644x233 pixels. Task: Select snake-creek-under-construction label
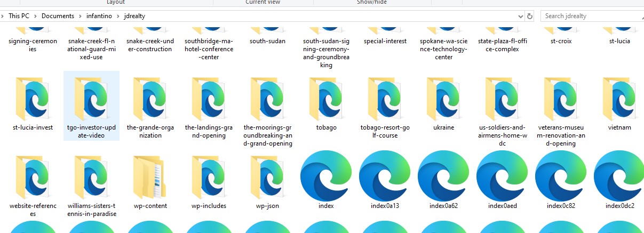tap(150, 45)
